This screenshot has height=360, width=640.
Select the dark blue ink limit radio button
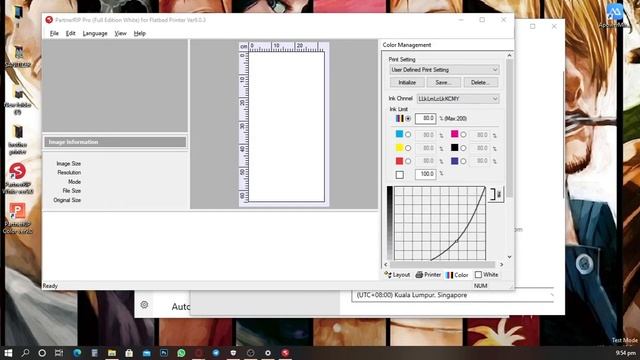tap(463, 161)
